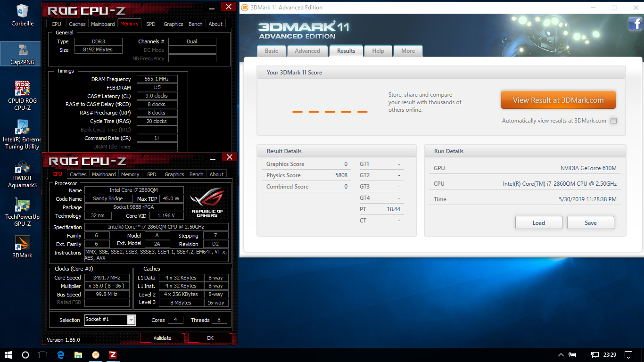This screenshot has height=362, width=644.
Task: Select Graphics tab in lower CPU-Z window
Action: (174, 174)
